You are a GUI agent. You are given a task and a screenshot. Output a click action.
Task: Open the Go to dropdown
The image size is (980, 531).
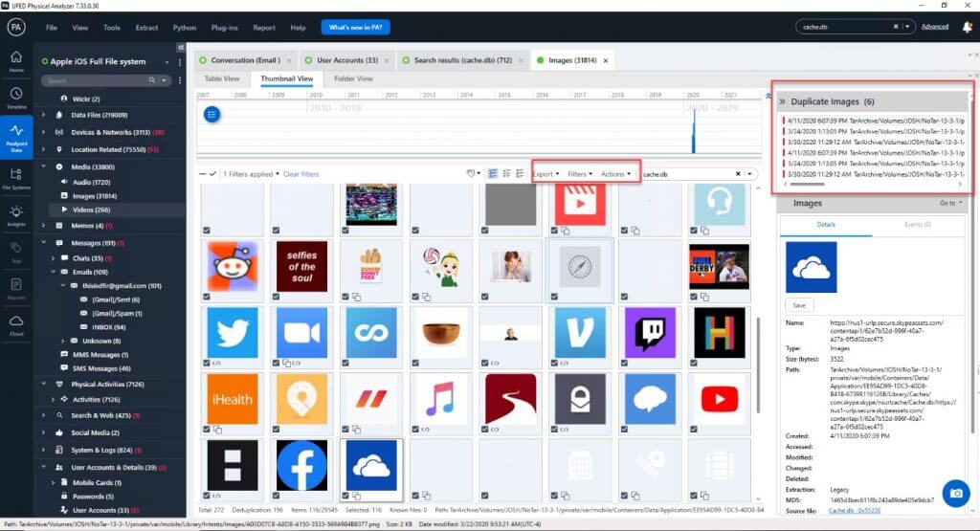coord(950,203)
